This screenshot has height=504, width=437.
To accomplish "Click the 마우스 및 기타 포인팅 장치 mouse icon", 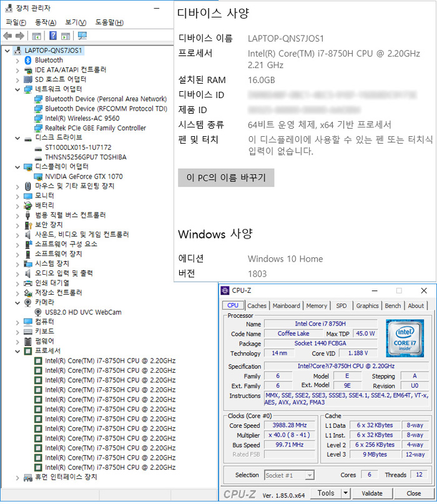I will point(28,186).
